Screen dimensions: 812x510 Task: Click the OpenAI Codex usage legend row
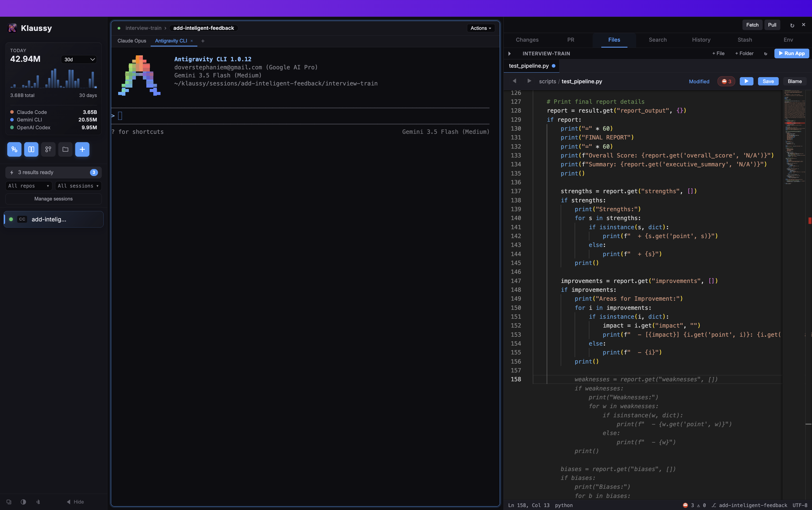(x=54, y=127)
